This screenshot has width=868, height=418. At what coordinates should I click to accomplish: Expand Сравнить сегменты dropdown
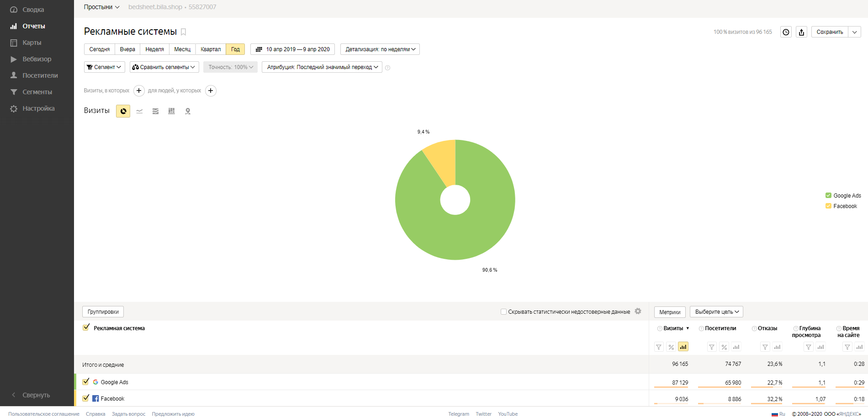[164, 67]
